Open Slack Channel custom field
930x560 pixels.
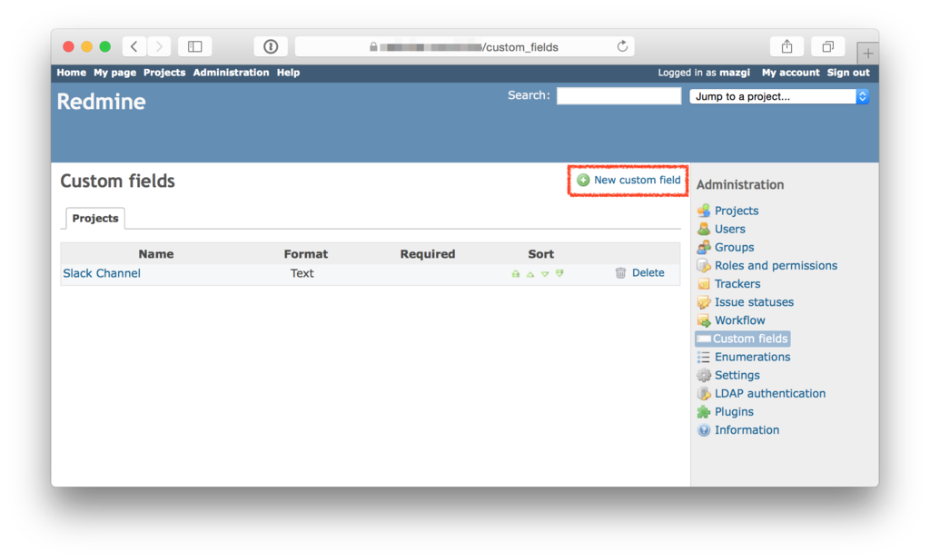click(x=102, y=273)
